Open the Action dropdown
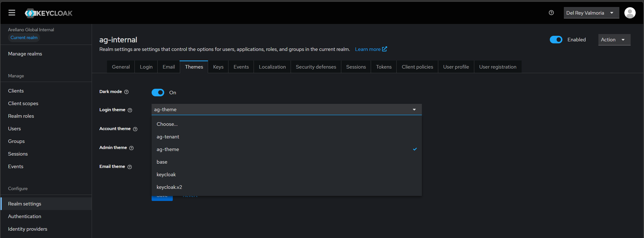This screenshot has height=238, width=644. pos(614,40)
